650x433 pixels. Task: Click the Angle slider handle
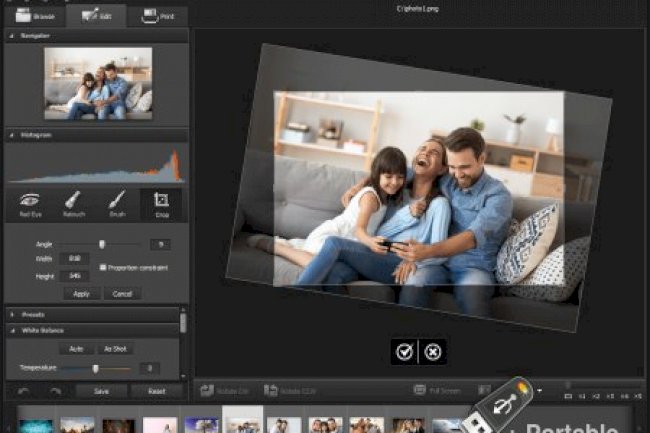(102, 243)
